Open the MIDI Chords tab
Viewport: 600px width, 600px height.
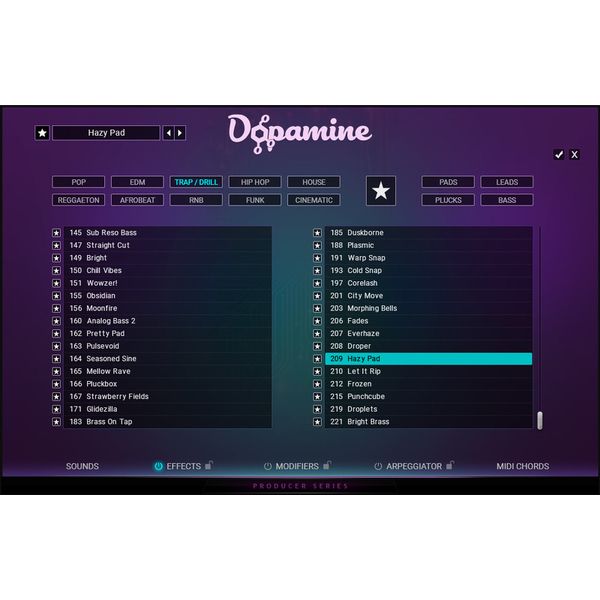(x=523, y=466)
